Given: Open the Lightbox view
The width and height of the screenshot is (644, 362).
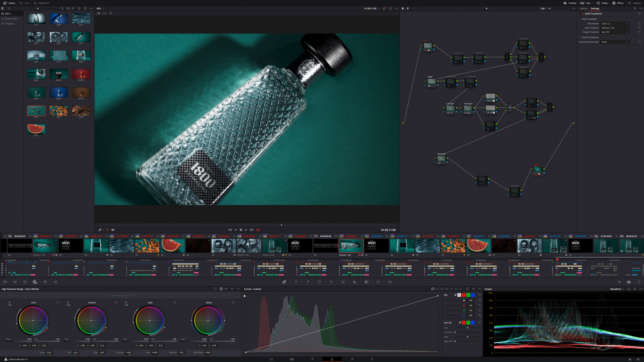Looking at the screenshot, I should coord(634,3).
